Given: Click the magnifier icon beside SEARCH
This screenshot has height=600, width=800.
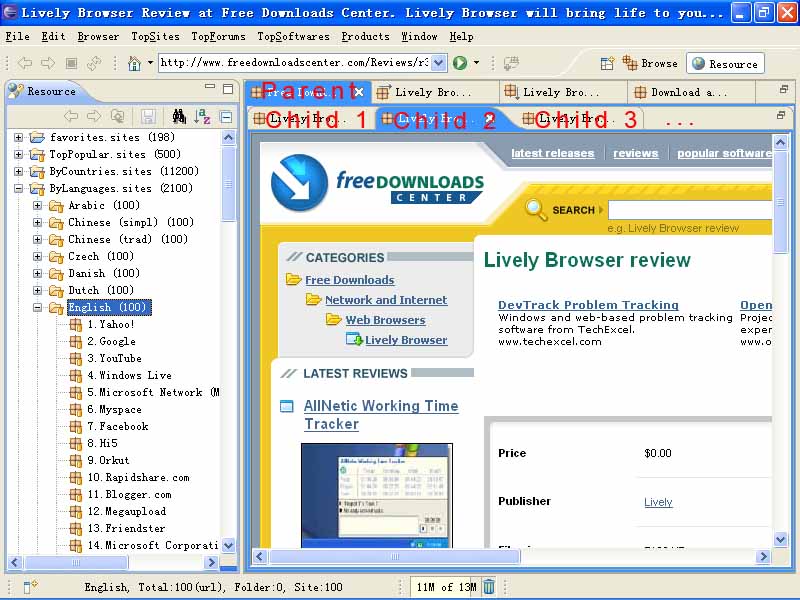Looking at the screenshot, I should [536, 209].
